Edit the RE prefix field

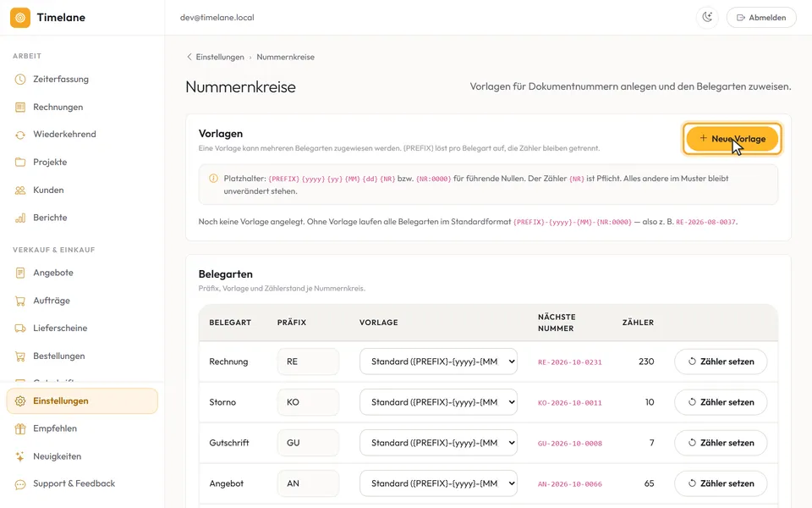coord(308,362)
